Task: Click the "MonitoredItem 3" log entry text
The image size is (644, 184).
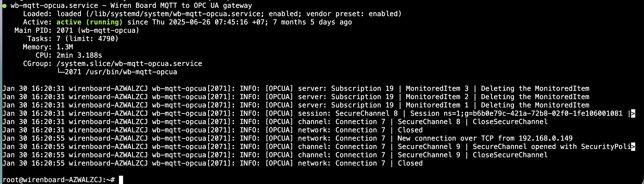Action: click(x=437, y=89)
